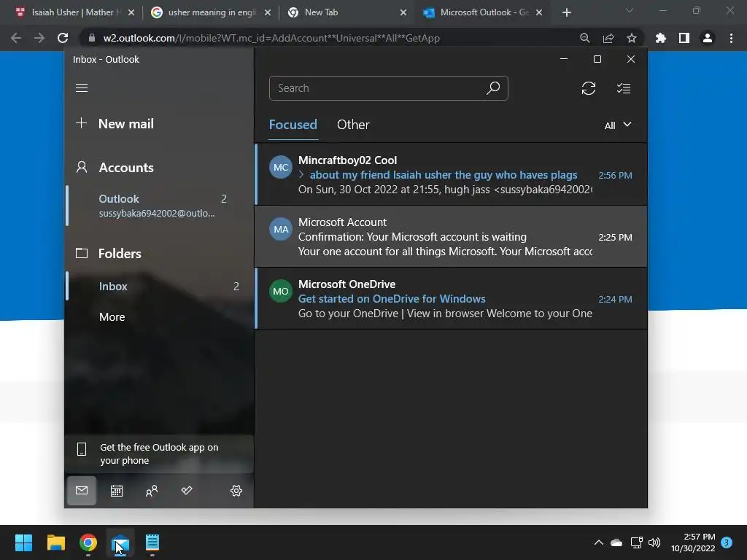Click the MA sender avatar

pyautogui.click(x=281, y=229)
